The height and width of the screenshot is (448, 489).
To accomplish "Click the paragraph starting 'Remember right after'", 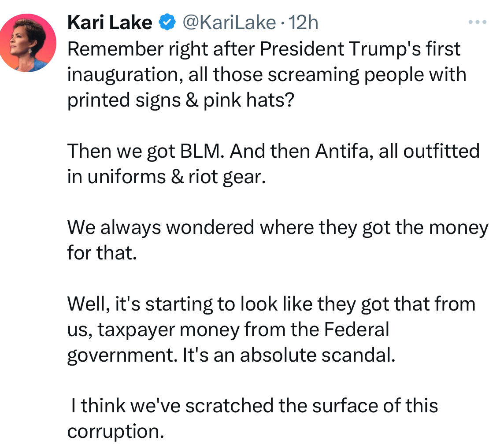I will pos(264,75).
